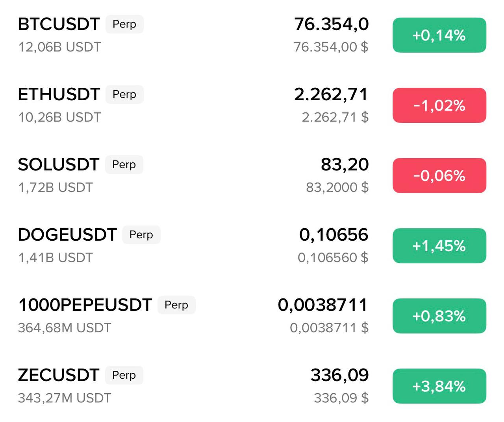Select the SOLUSDT pair name
This screenshot has height=422, width=504.
pyautogui.click(x=58, y=164)
